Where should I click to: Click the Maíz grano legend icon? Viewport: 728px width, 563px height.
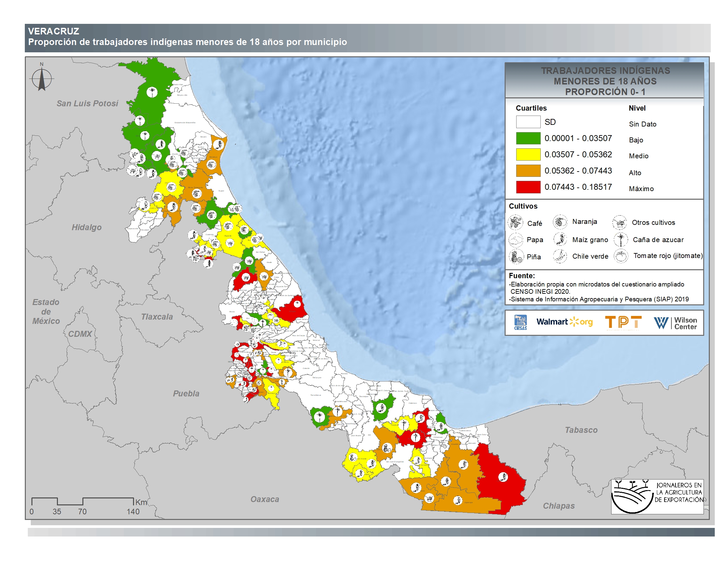coord(560,239)
